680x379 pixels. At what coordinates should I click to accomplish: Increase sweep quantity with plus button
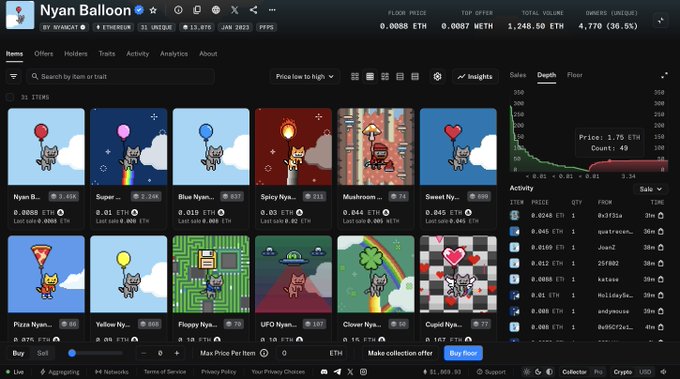(177, 353)
